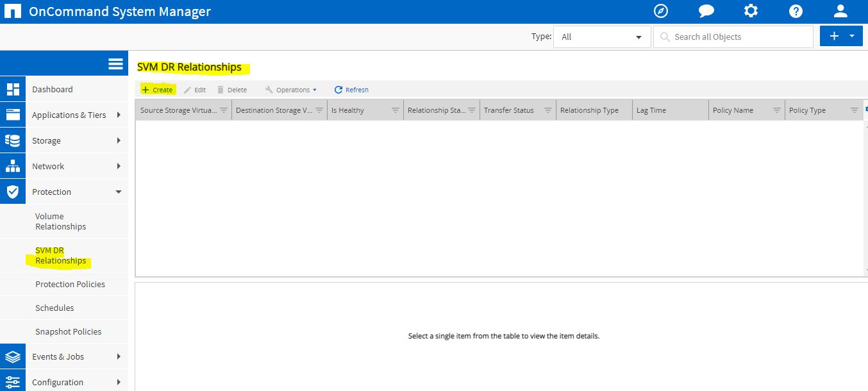Open the guided tour compass icon
Image resolution: width=868 pixels, height=391 pixels.
pyautogui.click(x=661, y=11)
